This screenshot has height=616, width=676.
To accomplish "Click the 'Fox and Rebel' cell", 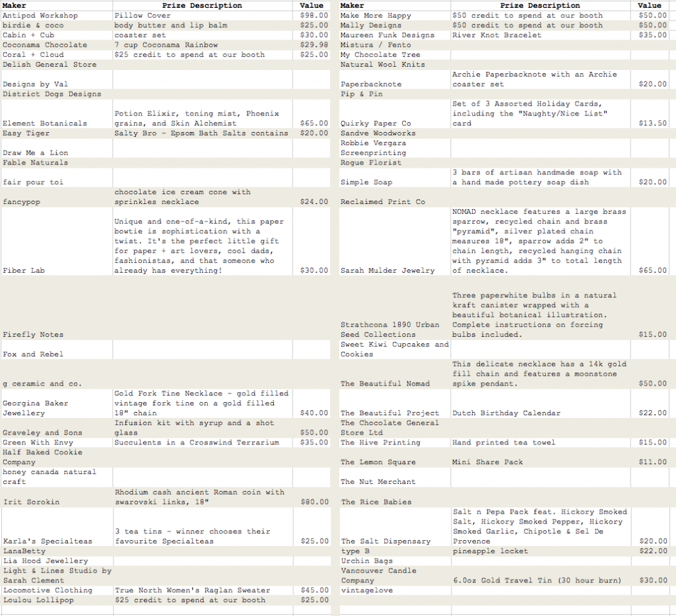I will click(x=57, y=350).
